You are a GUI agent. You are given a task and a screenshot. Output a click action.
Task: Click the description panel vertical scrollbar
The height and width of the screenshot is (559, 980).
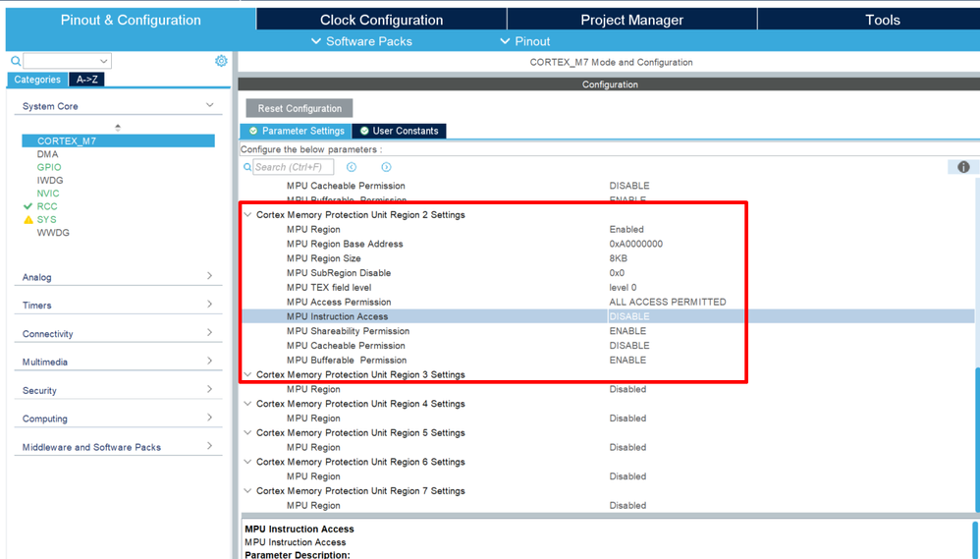(975, 539)
